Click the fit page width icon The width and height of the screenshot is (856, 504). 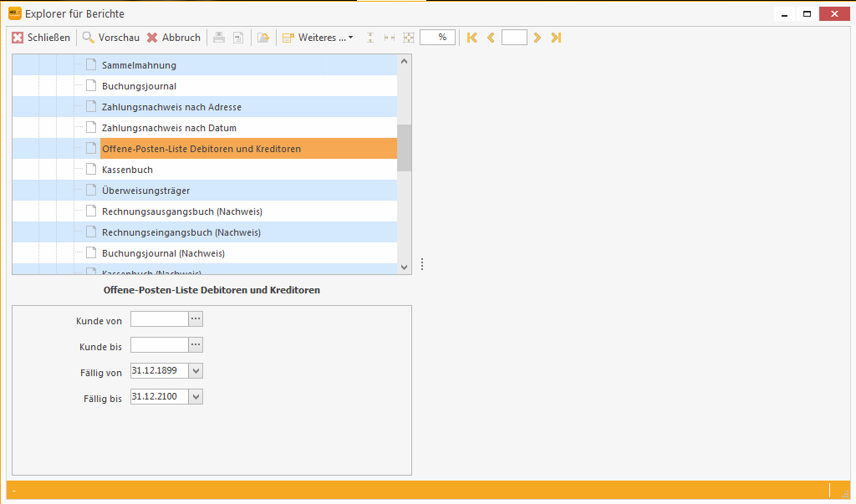389,37
